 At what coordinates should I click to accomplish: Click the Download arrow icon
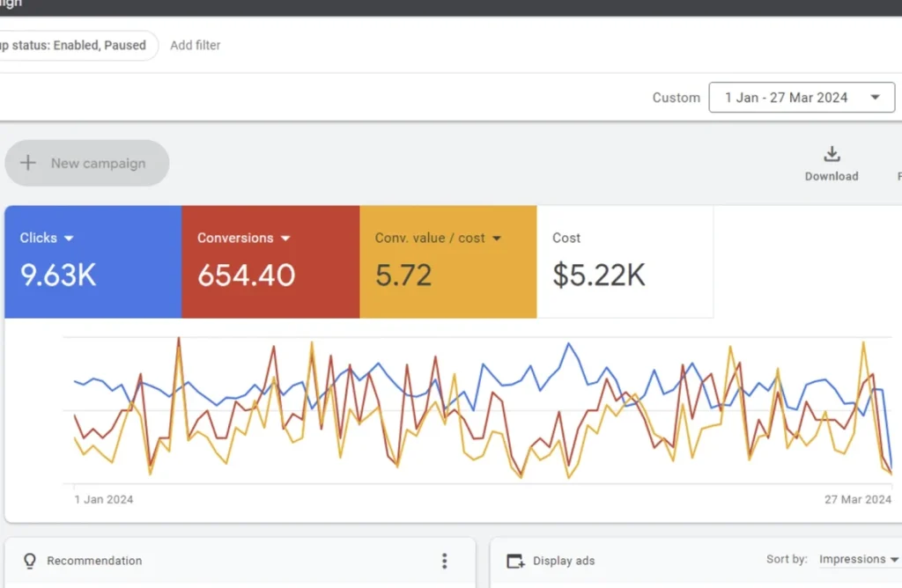coord(831,155)
